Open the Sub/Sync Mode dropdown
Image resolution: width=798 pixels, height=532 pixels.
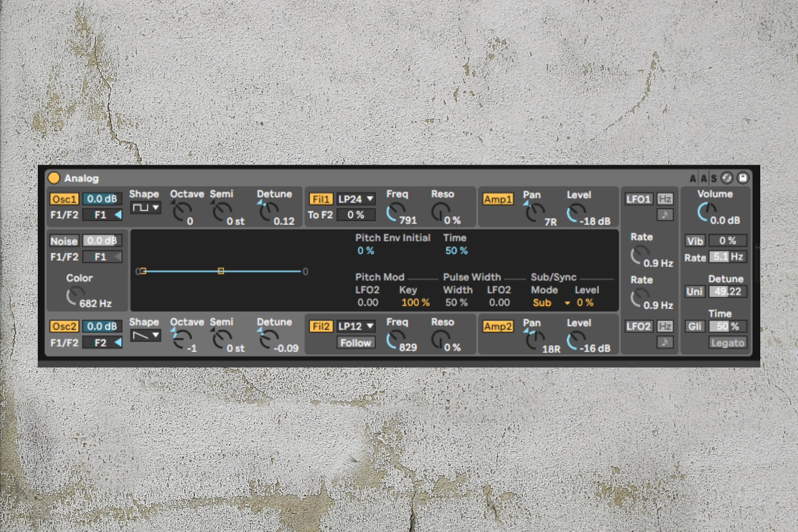coord(550,303)
